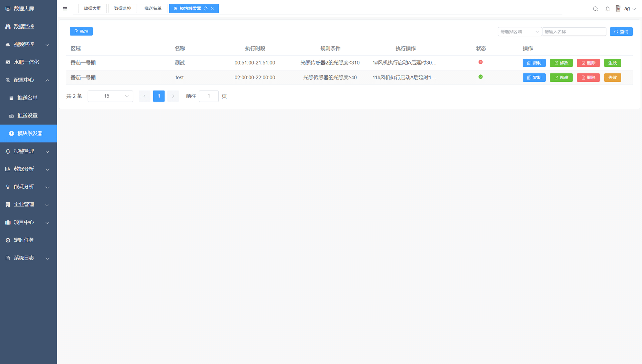Collapse the 配置中心 sidebar menu
The image size is (642, 364).
[x=28, y=80]
